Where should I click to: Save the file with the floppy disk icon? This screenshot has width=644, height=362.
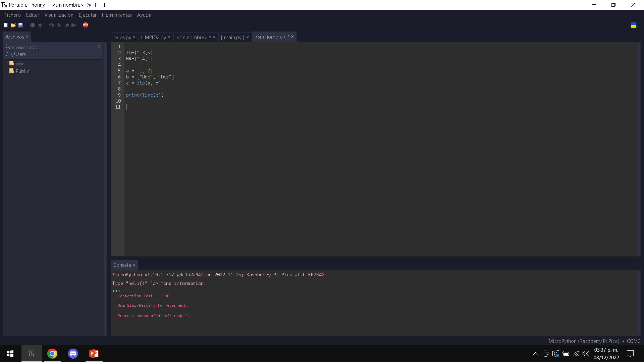(x=21, y=25)
